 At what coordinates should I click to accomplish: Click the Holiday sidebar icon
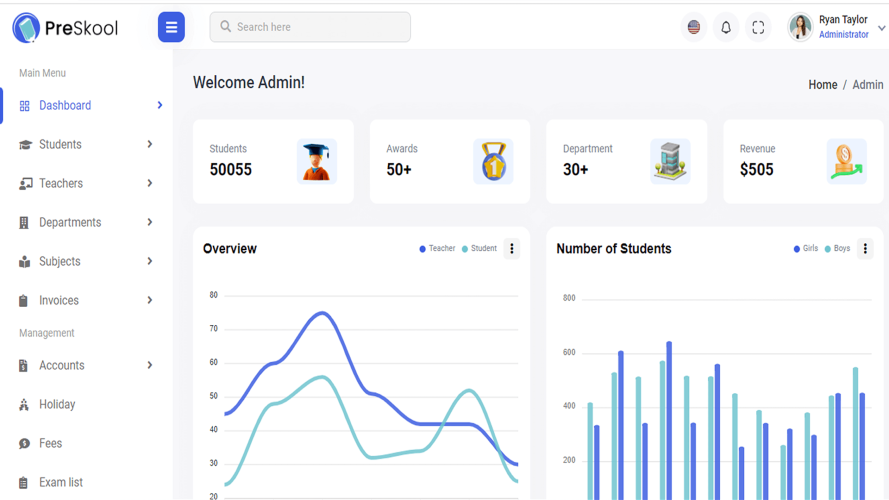(x=24, y=405)
